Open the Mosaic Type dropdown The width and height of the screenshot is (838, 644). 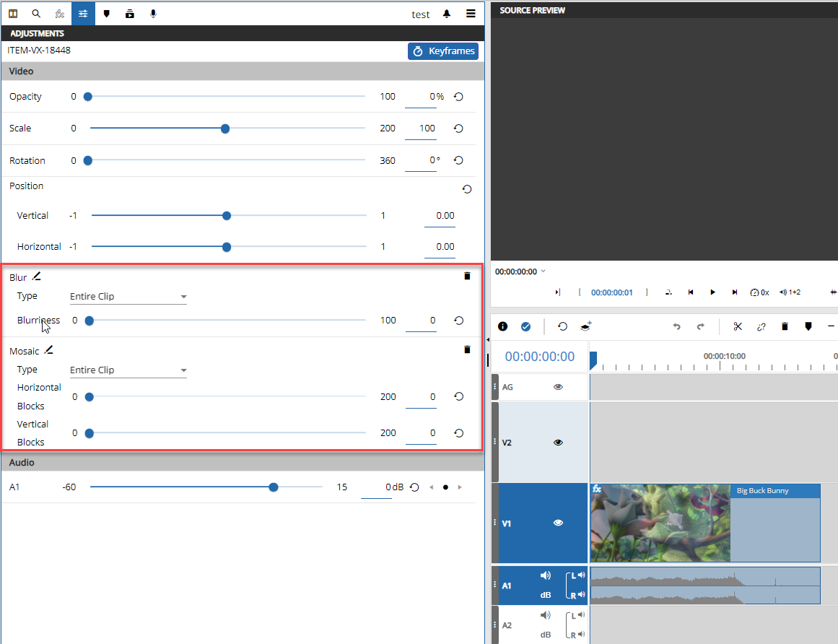(128, 370)
